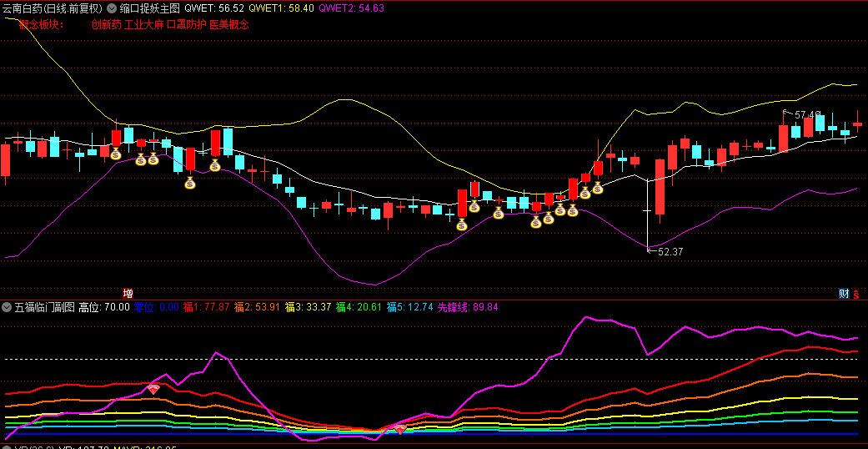This screenshot has height=449, width=868.
Task: Click the 57.48 high price label
Action: 807,114
